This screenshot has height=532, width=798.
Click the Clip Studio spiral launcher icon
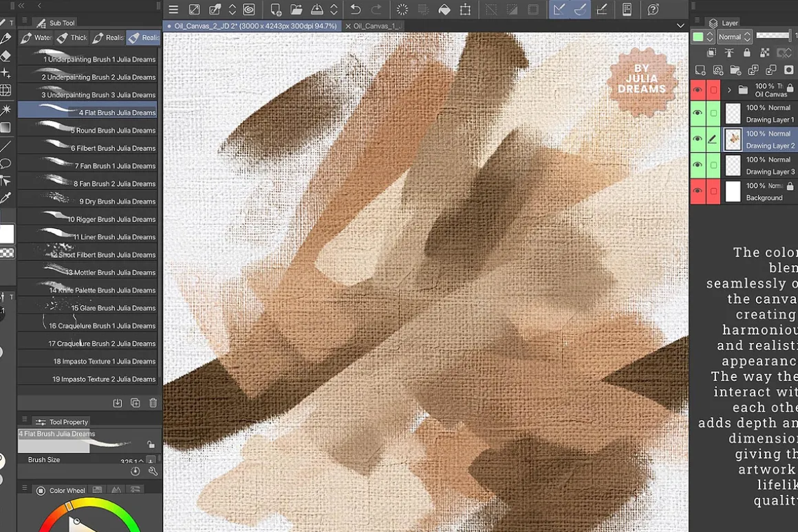(x=249, y=10)
